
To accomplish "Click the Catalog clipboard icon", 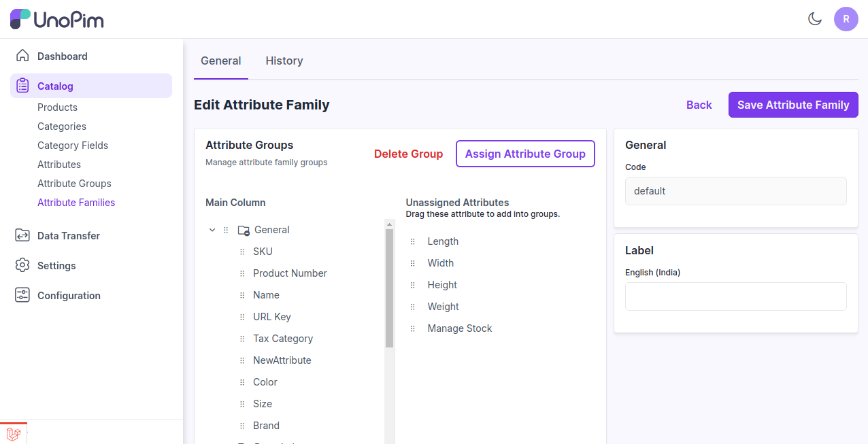I will tap(22, 86).
